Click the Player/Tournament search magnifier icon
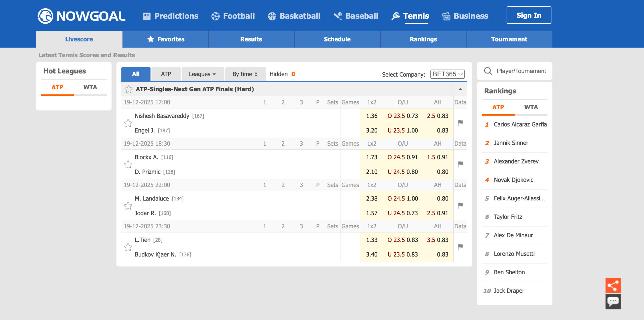The image size is (644, 320). [x=488, y=71]
